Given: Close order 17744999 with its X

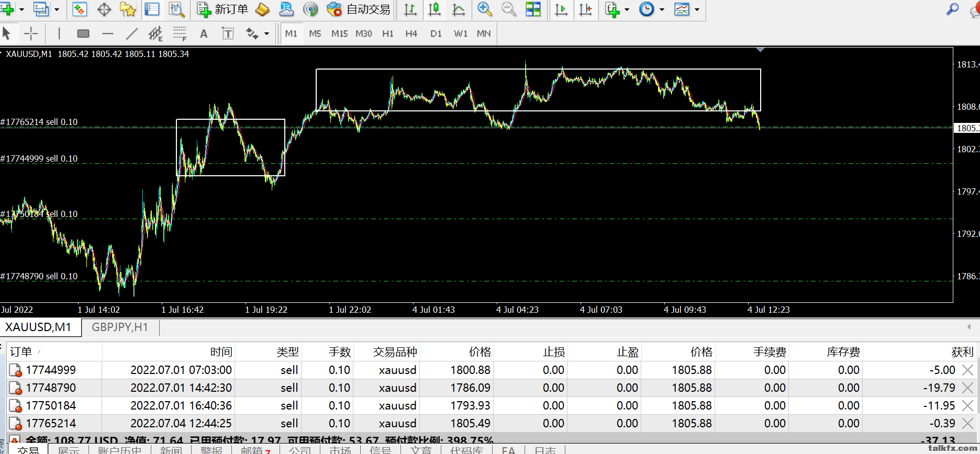Looking at the screenshot, I should click(967, 370).
